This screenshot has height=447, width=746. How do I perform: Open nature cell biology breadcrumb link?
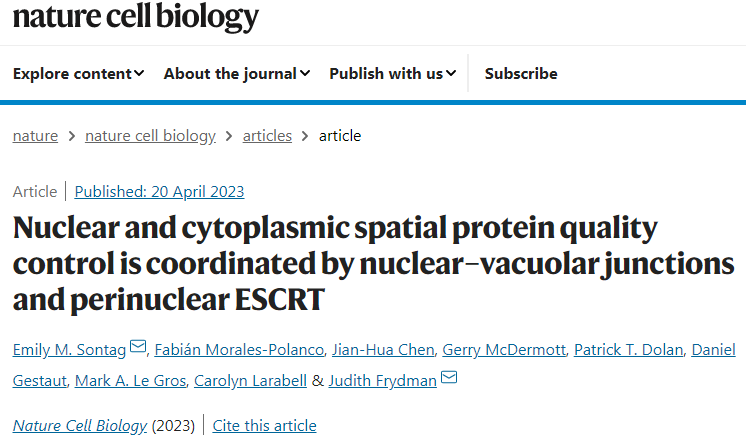tap(150, 136)
